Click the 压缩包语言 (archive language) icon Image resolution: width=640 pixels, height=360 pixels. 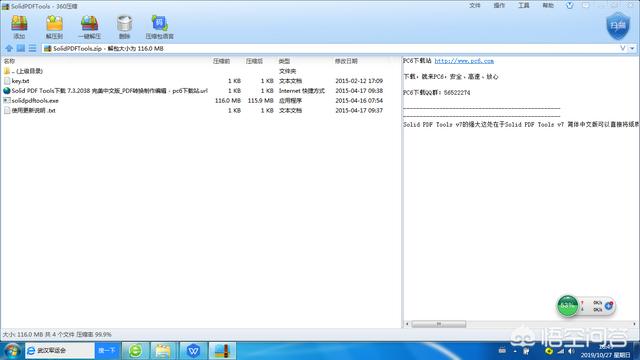[x=160, y=27]
